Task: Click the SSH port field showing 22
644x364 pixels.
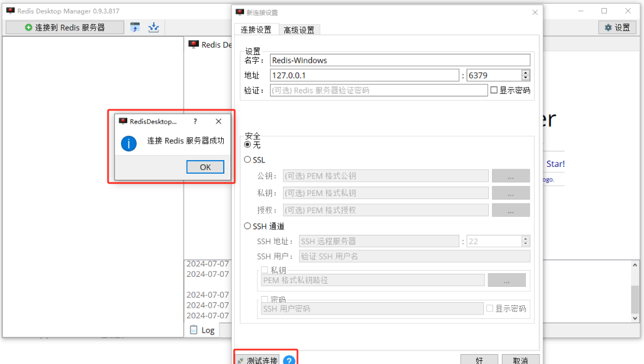Action: click(x=494, y=241)
